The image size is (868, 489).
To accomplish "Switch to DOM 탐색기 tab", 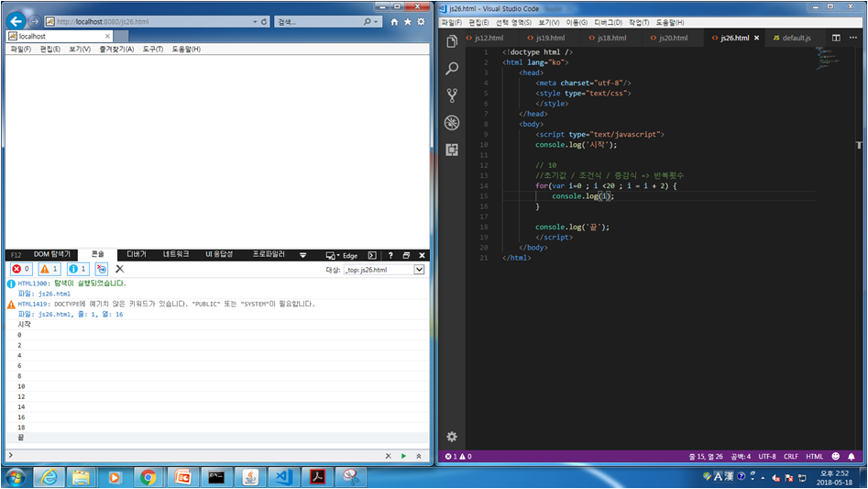I will (x=52, y=254).
